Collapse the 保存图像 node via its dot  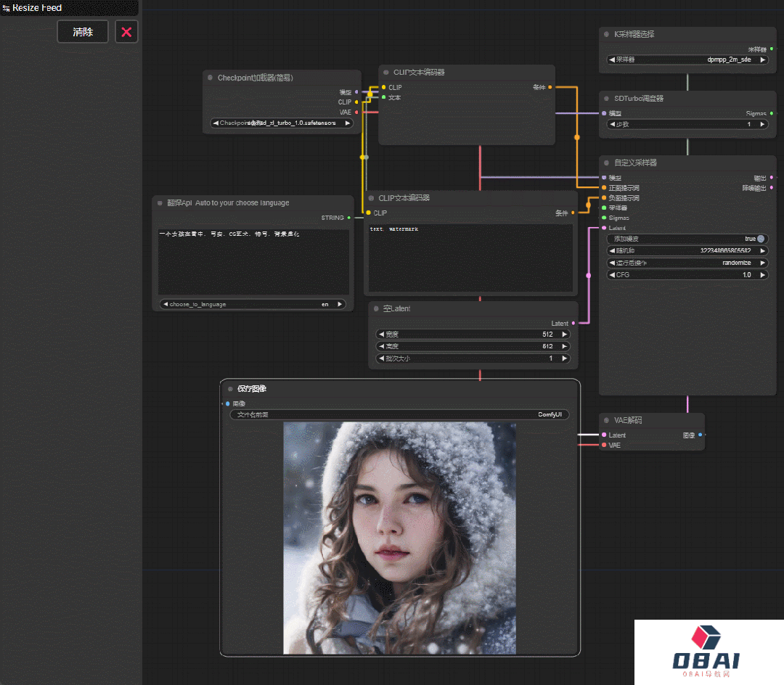230,389
